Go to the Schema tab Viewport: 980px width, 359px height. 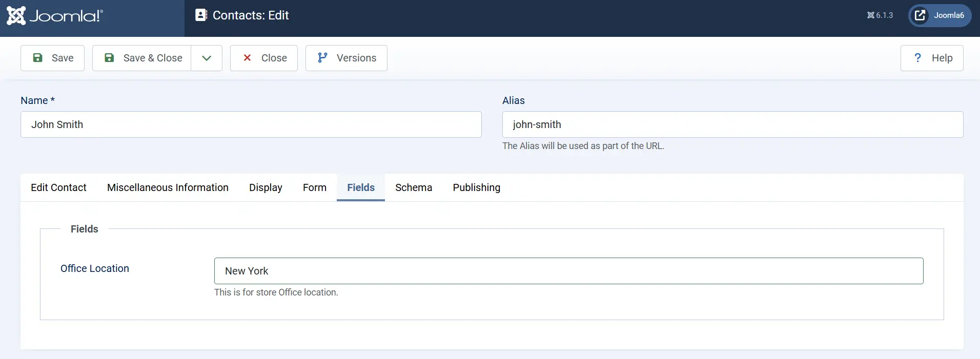(414, 187)
